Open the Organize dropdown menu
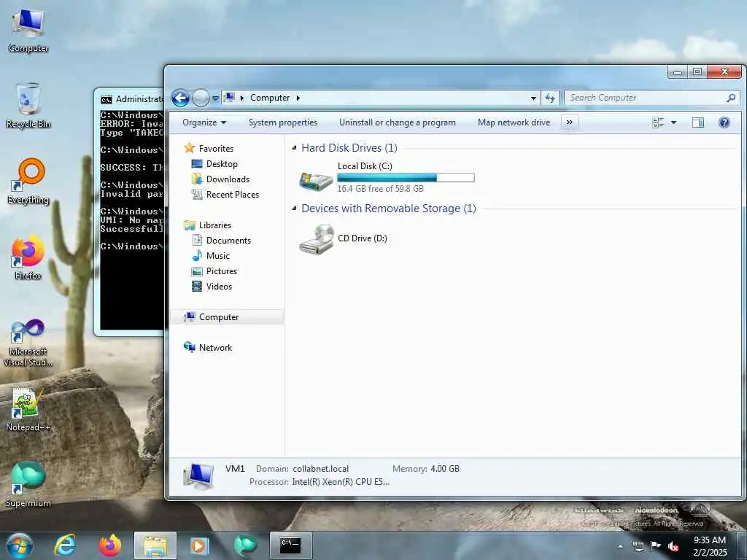 [x=204, y=122]
